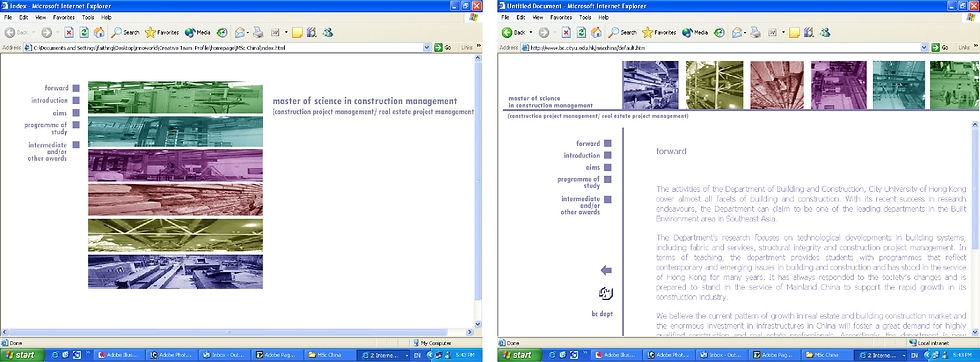The height and width of the screenshot is (362, 980).
Task: Go Home in the Untitled Document window
Action: pyautogui.click(x=596, y=33)
